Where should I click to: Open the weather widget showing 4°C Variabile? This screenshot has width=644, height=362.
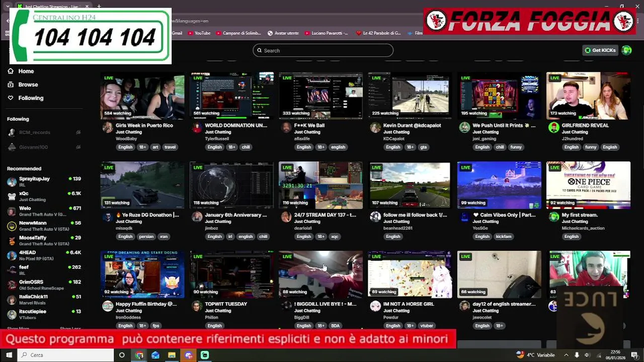click(x=535, y=355)
